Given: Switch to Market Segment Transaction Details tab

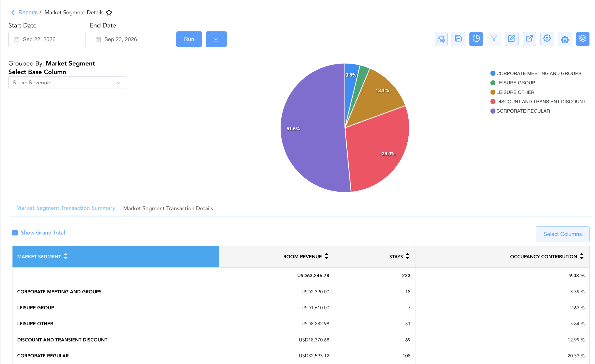Looking at the screenshot, I should [x=168, y=208].
